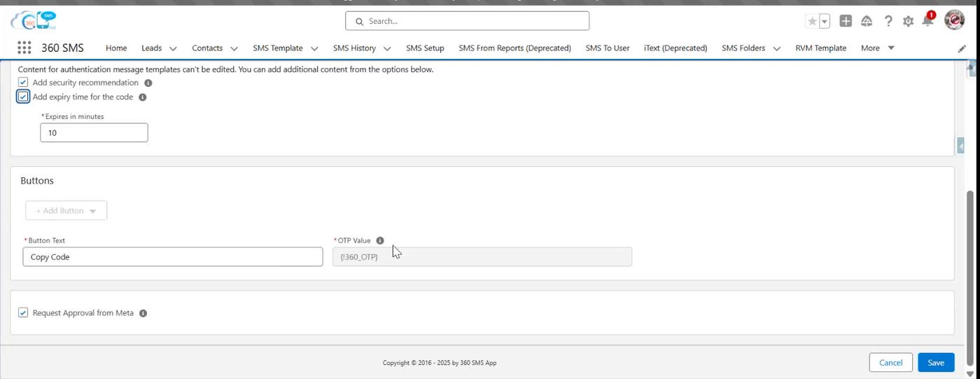The image size is (980, 379).
Task: Open the Setup gear icon
Action: coord(908,21)
